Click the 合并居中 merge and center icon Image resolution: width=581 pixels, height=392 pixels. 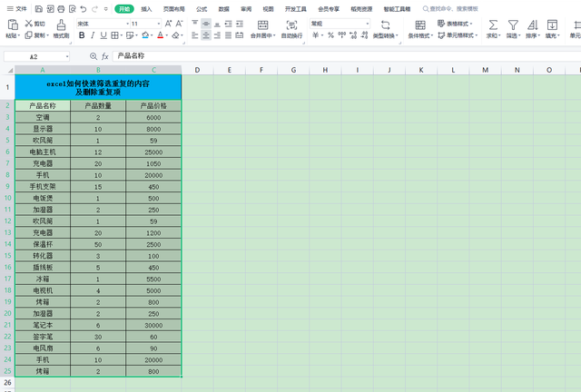coord(262,25)
